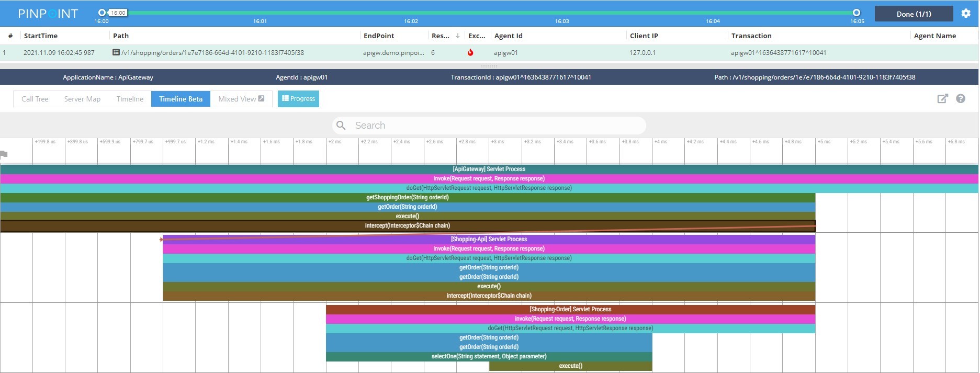Open the settings gear icon

[x=965, y=14]
